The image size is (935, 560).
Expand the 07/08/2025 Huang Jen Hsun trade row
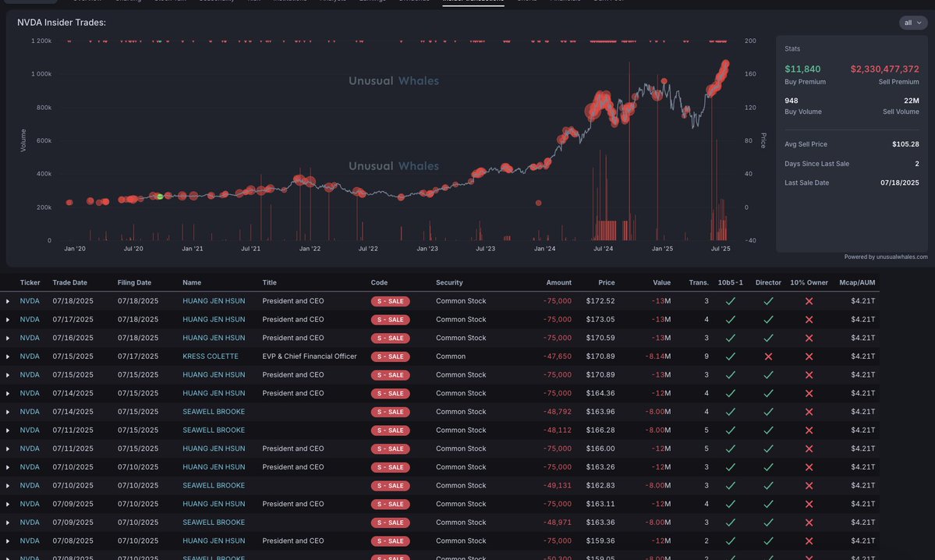[8, 541]
